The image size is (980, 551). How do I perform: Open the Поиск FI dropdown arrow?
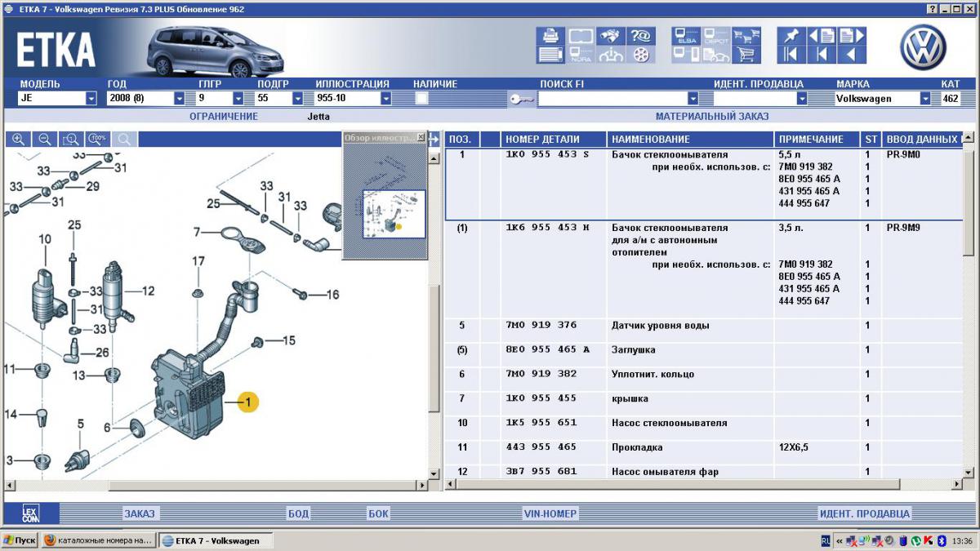pyautogui.click(x=693, y=98)
